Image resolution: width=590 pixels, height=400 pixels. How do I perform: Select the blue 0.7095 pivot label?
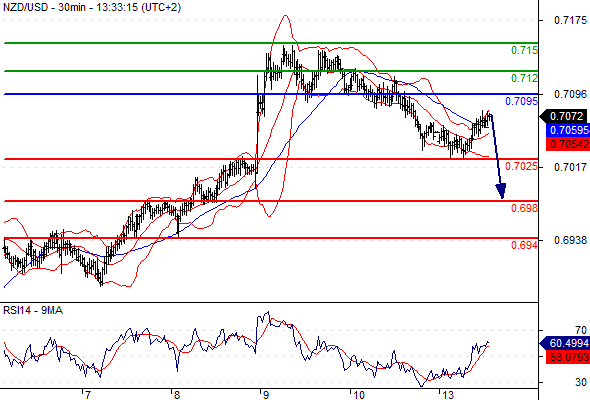click(x=522, y=101)
